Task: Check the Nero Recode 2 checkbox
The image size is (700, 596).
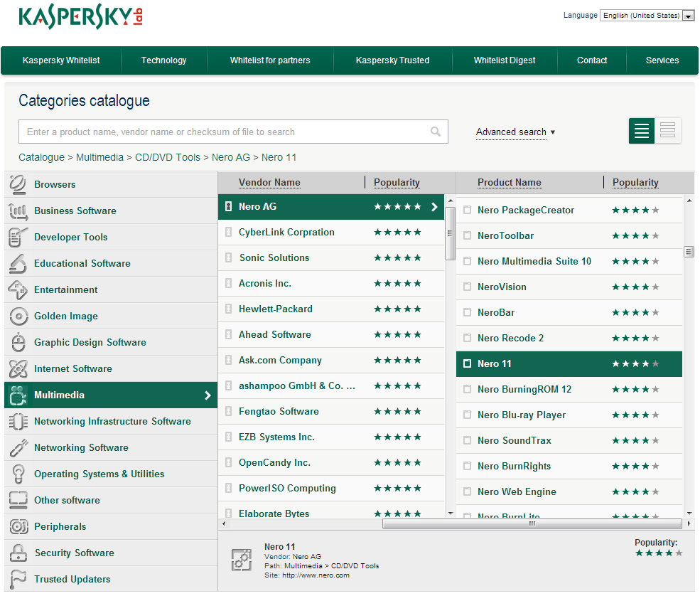Action: (468, 339)
